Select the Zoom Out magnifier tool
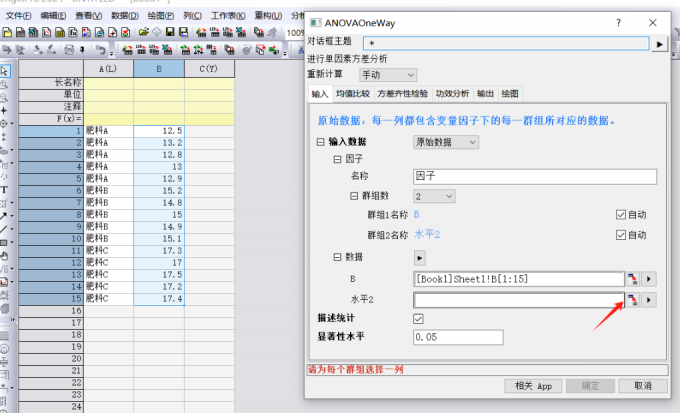Screen dimensions: 680x413 pyautogui.click(x=4, y=97)
